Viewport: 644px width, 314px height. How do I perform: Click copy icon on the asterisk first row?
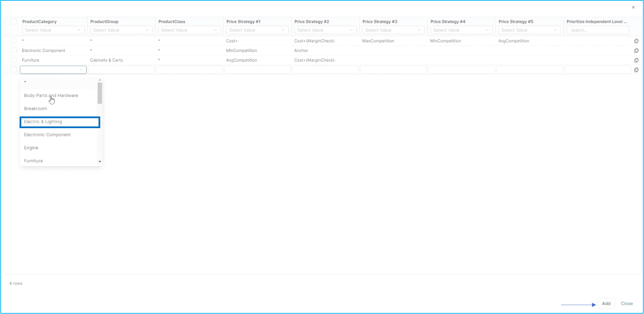pos(636,41)
